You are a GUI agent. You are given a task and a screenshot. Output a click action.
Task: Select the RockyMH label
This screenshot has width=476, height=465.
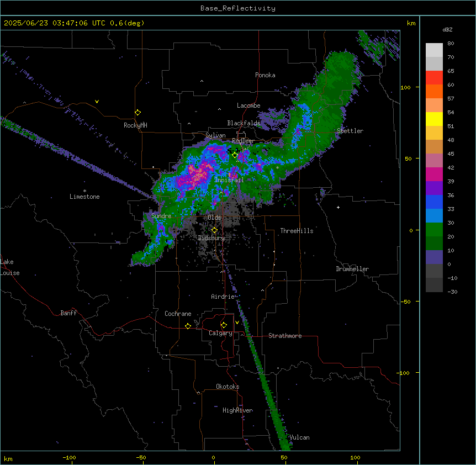(135, 125)
